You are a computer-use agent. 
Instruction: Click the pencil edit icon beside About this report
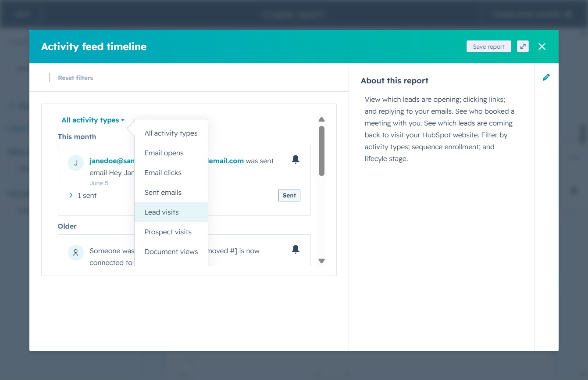pos(546,77)
